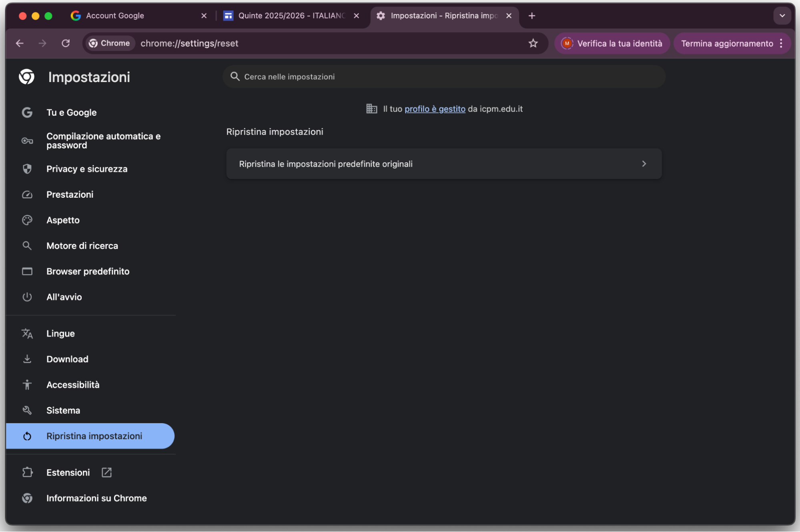Open Motore di ricerca settings

click(x=82, y=246)
